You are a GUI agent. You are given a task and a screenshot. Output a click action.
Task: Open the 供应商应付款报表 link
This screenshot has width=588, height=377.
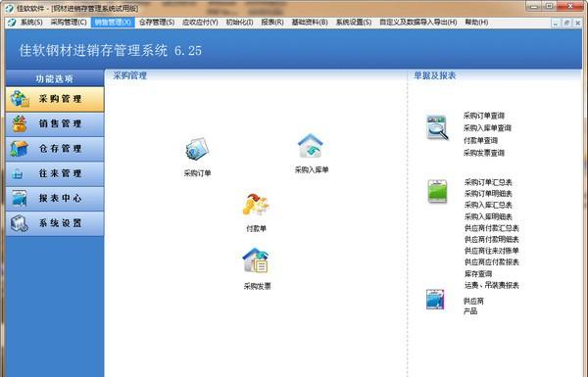coord(492,262)
